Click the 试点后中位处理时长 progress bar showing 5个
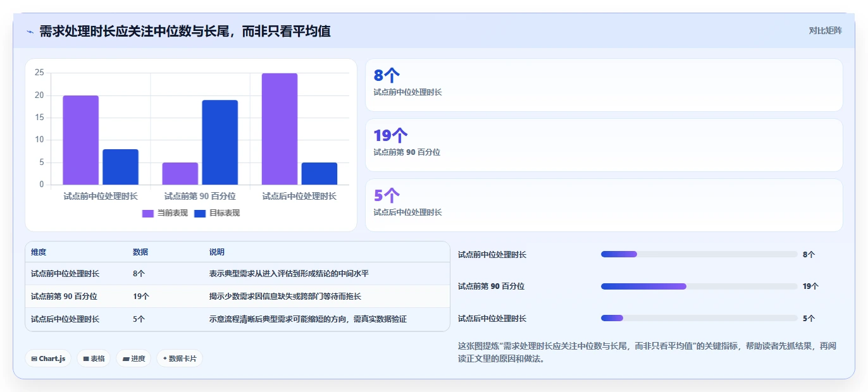868x392 pixels. pos(699,318)
